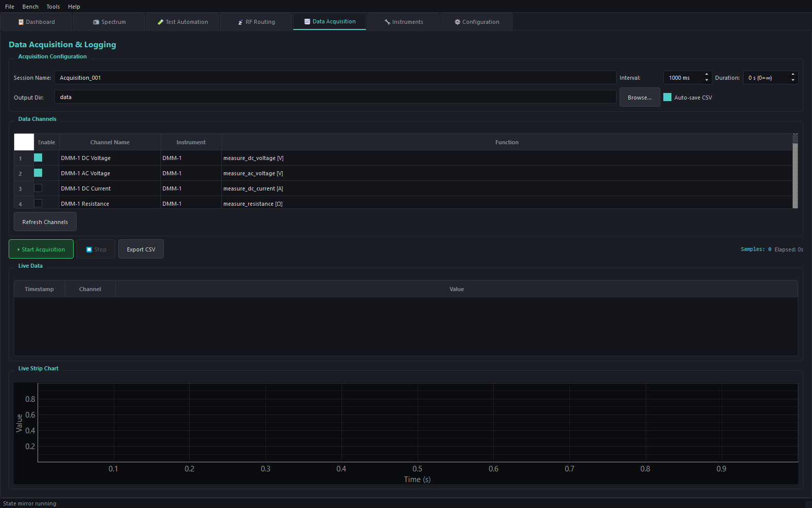Open the Bench menu

click(x=30, y=7)
